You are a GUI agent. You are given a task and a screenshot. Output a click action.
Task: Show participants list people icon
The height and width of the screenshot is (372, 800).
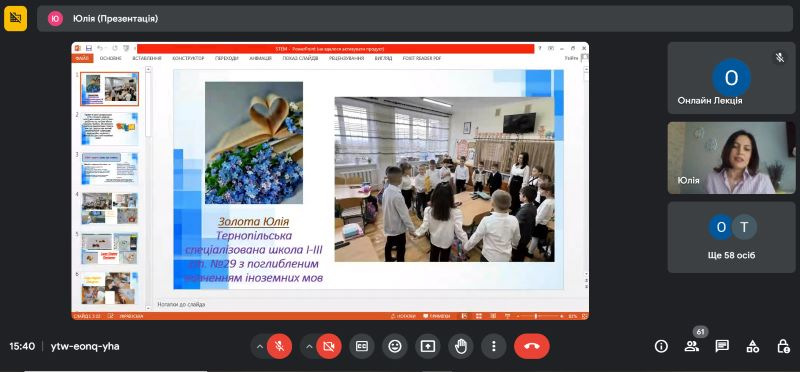[691, 346]
